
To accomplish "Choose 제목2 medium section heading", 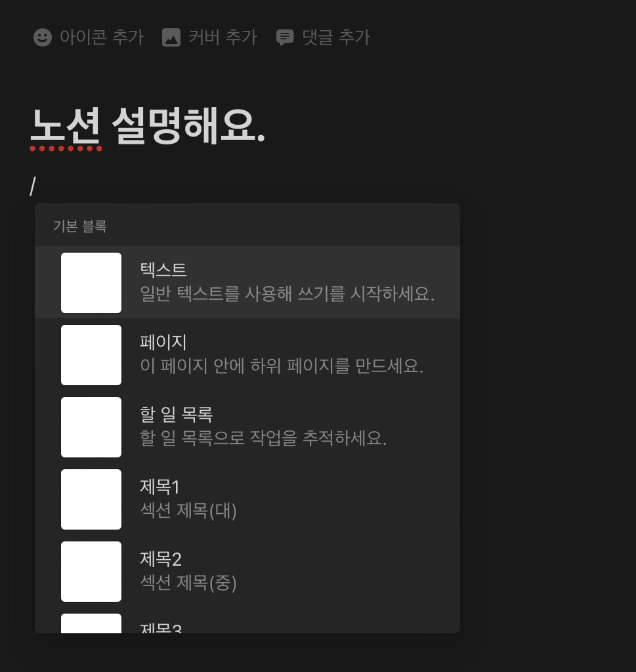I will [247, 572].
